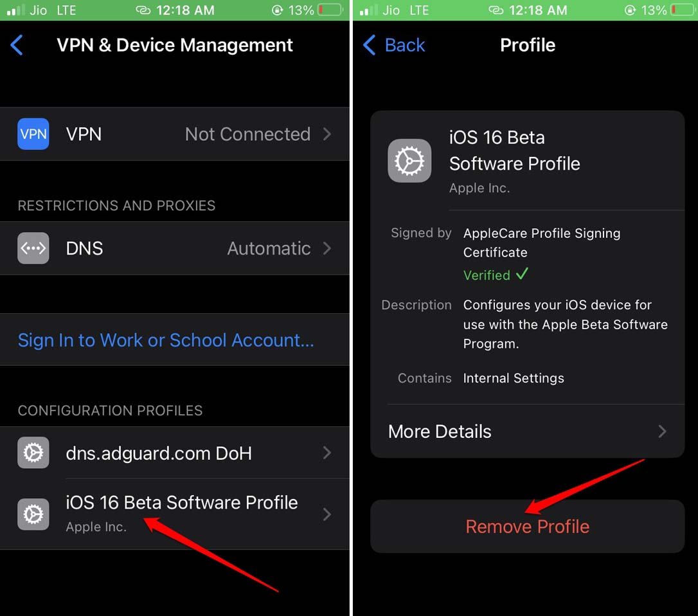Tap the Contains label
The image size is (698, 616).
(425, 378)
